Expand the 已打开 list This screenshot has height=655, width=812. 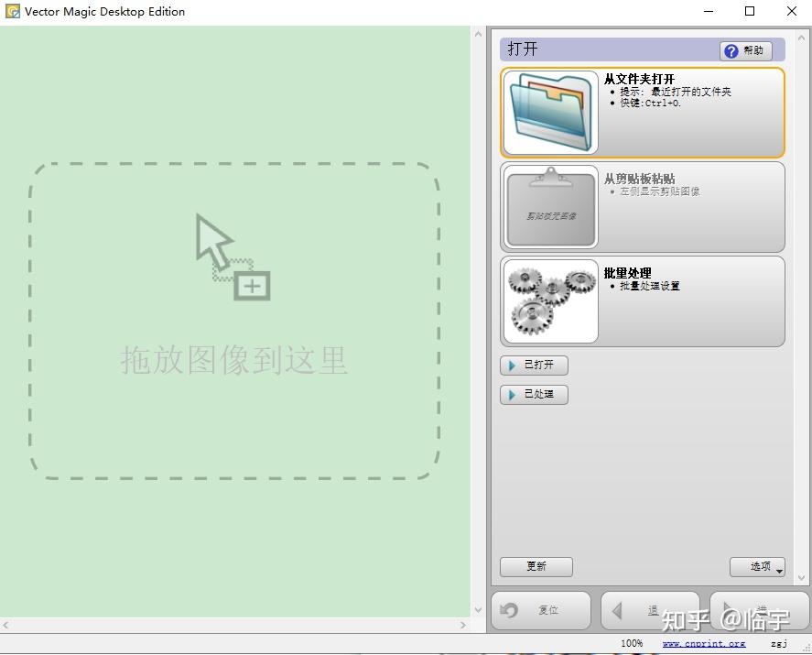coord(534,365)
